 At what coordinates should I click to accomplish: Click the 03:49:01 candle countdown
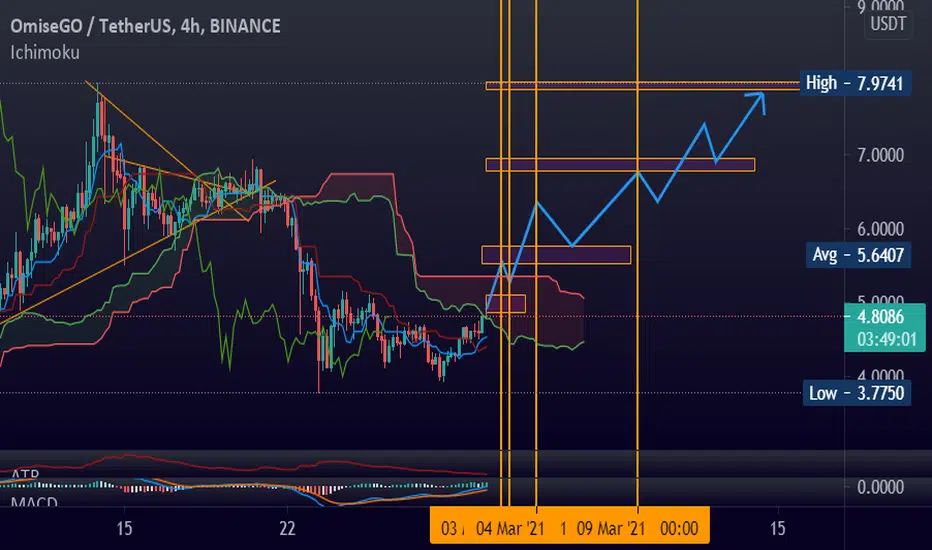click(x=887, y=340)
